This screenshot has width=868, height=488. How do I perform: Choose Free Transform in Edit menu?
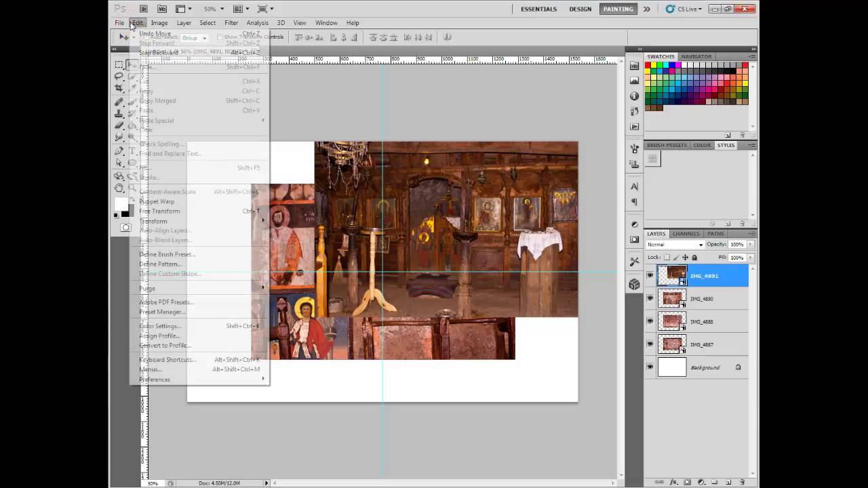[159, 211]
